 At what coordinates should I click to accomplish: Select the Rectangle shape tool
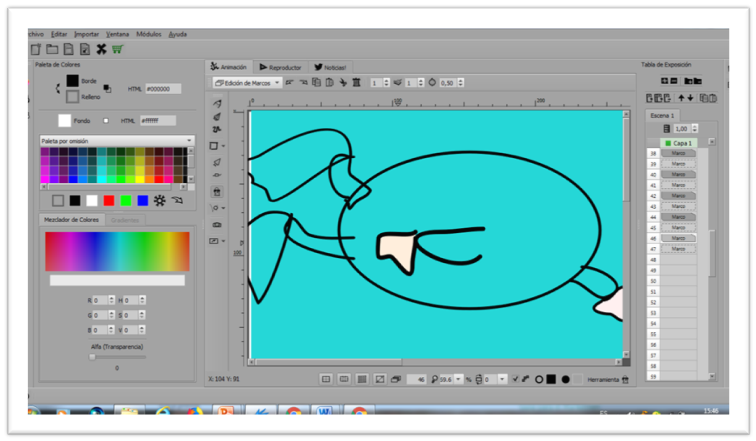tap(214, 146)
